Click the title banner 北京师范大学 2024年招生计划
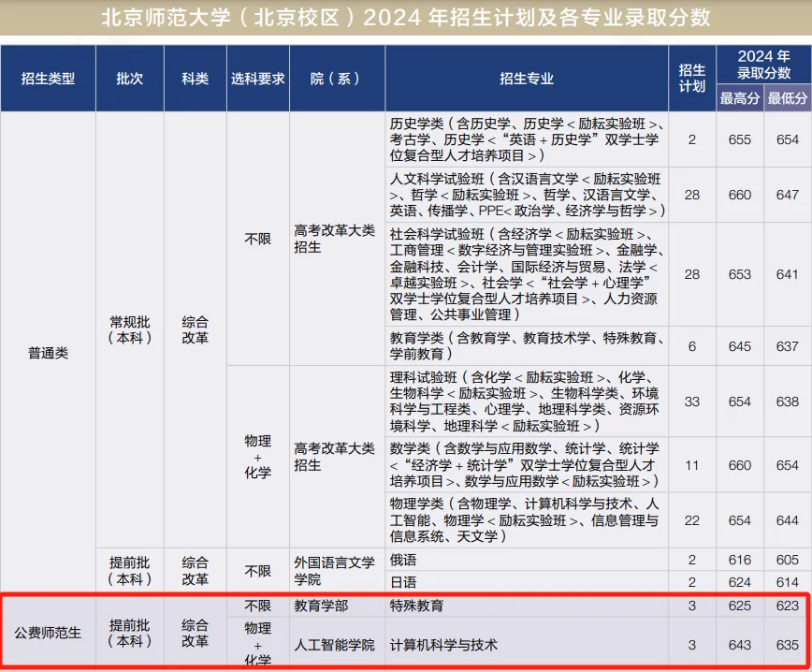The height and width of the screenshot is (672, 812). pyautogui.click(x=406, y=18)
